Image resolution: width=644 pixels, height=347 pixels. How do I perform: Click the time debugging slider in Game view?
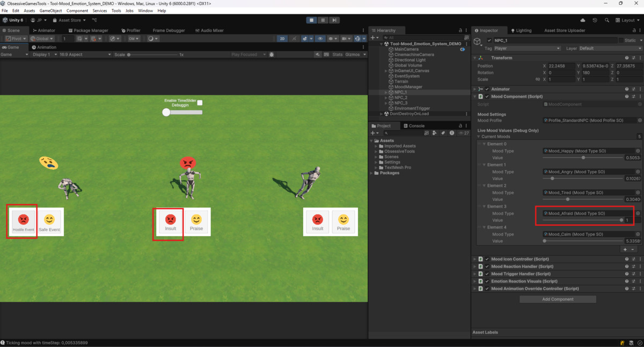coord(183,112)
